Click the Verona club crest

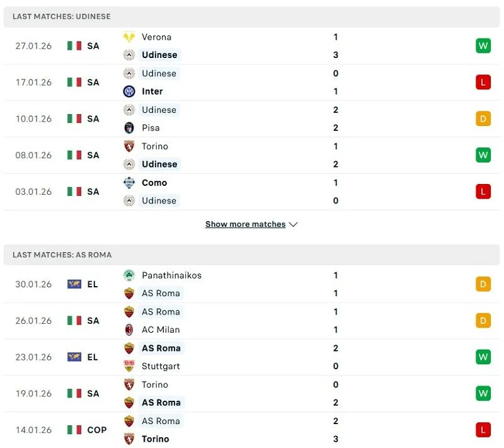pos(130,37)
